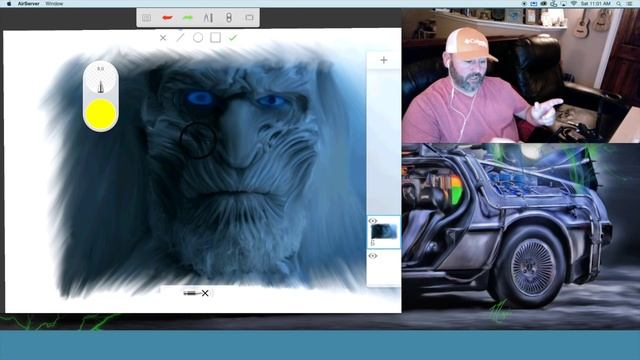Dismiss the small brush indicator with X
The height and width of the screenshot is (360, 640).
(x=205, y=293)
